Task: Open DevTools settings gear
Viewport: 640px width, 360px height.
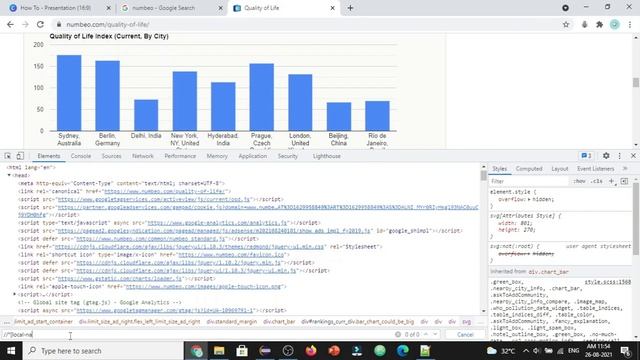Action: (x=606, y=156)
